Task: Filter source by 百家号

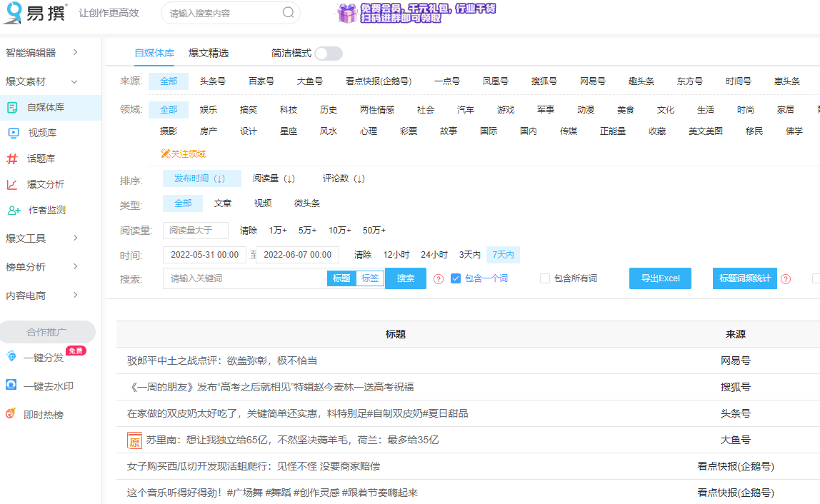Action: [x=261, y=81]
